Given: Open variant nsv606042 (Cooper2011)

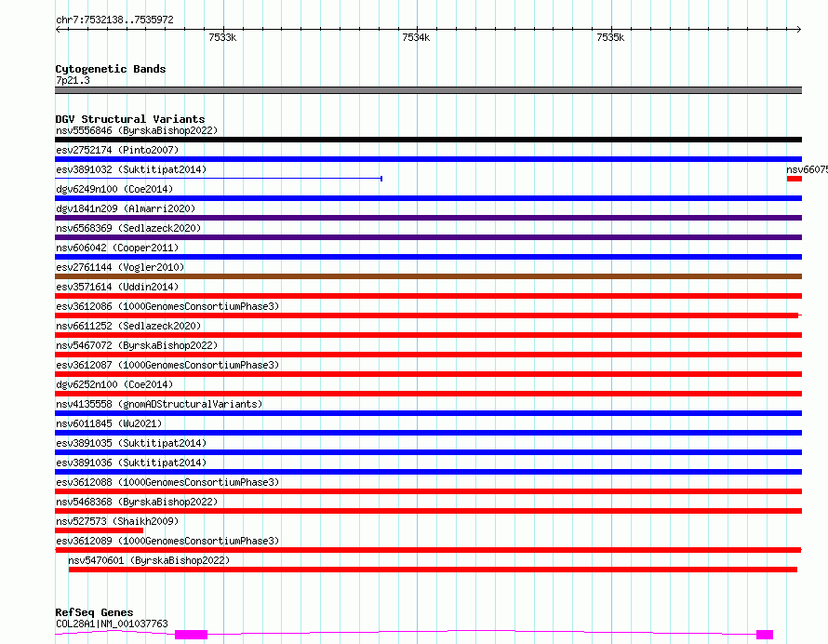Looking at the screenshot, I should tap(117, 248).
